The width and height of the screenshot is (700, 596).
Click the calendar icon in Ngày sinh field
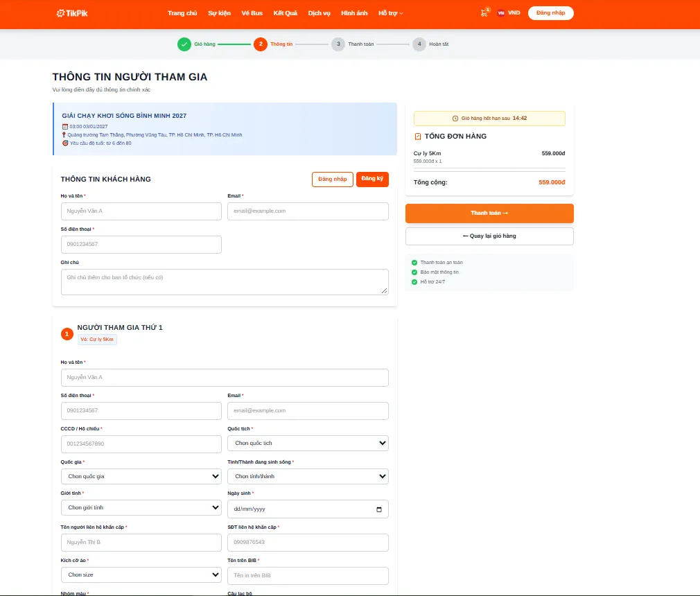click(x=379, y=509)
